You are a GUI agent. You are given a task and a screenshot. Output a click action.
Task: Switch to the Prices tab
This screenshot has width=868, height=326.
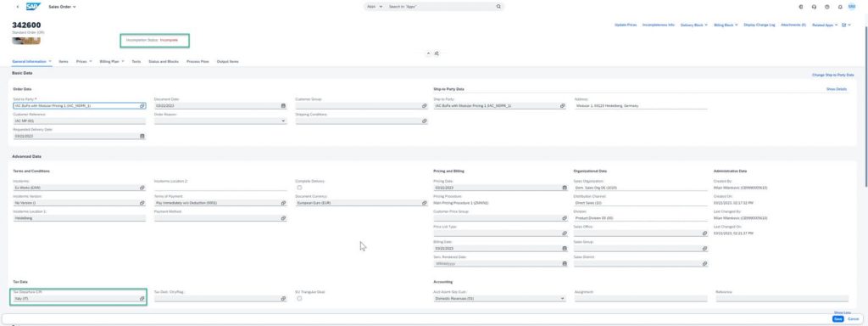(x=81, y=61)
